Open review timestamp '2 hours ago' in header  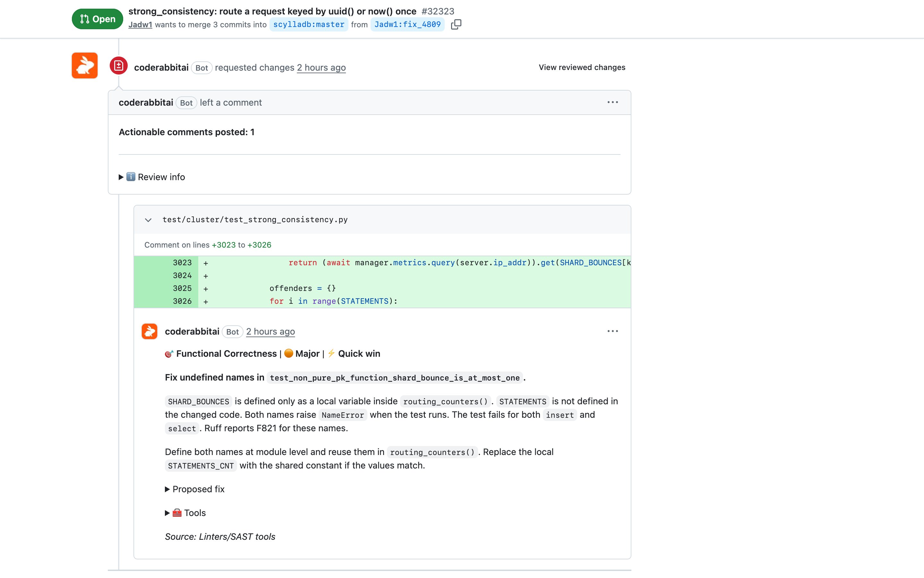(x=321, y=68)
